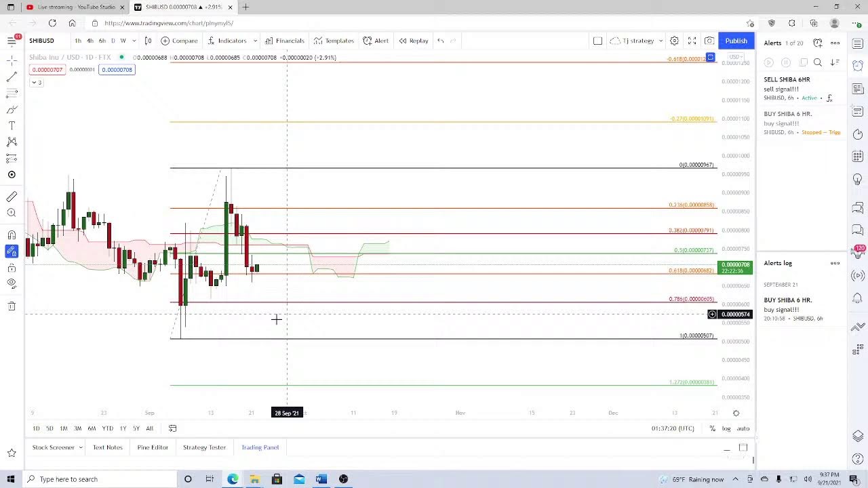Select the 4h timeframe

click(90, 41)
